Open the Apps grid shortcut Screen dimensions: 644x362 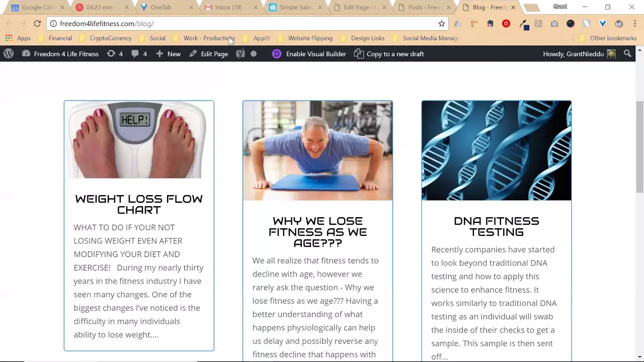[18, 38]
